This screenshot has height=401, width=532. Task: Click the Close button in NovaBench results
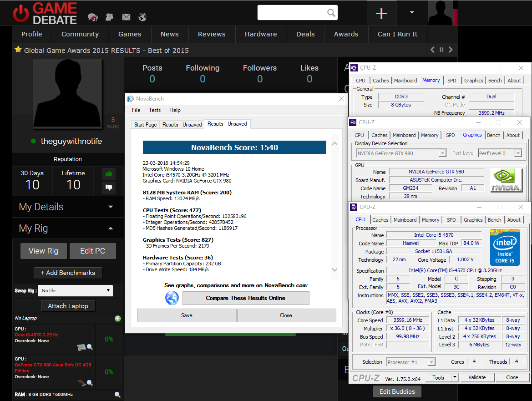coord(286,315)
